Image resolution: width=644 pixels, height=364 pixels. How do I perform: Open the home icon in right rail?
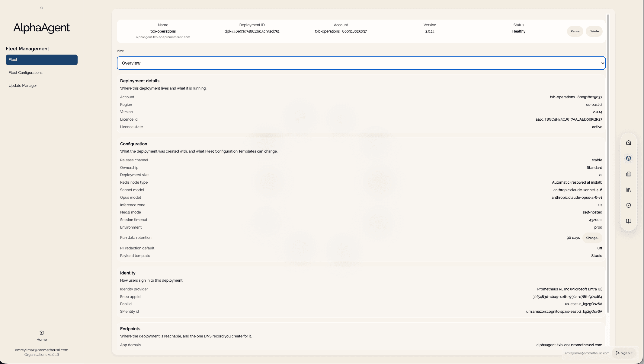point(629,143)
